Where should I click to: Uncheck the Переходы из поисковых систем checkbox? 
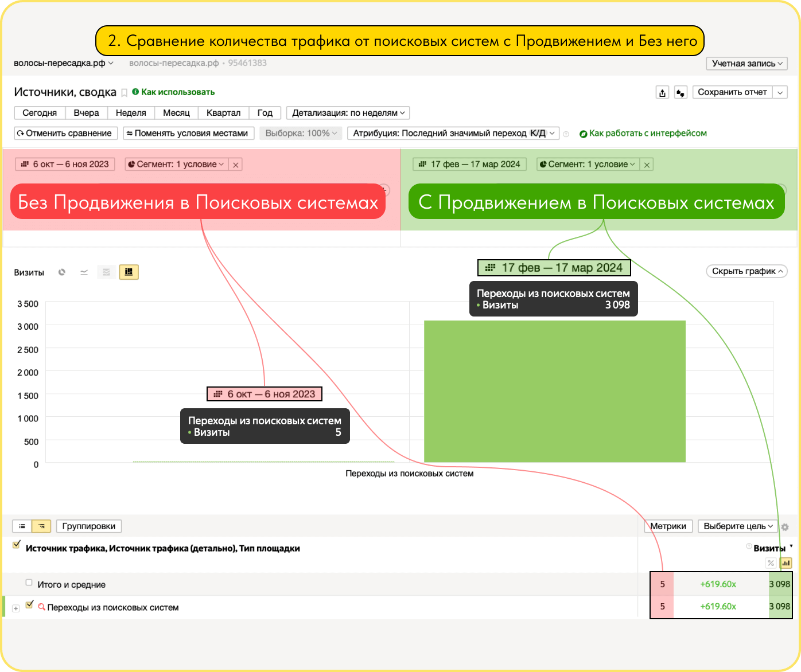(x=29, y=604)
